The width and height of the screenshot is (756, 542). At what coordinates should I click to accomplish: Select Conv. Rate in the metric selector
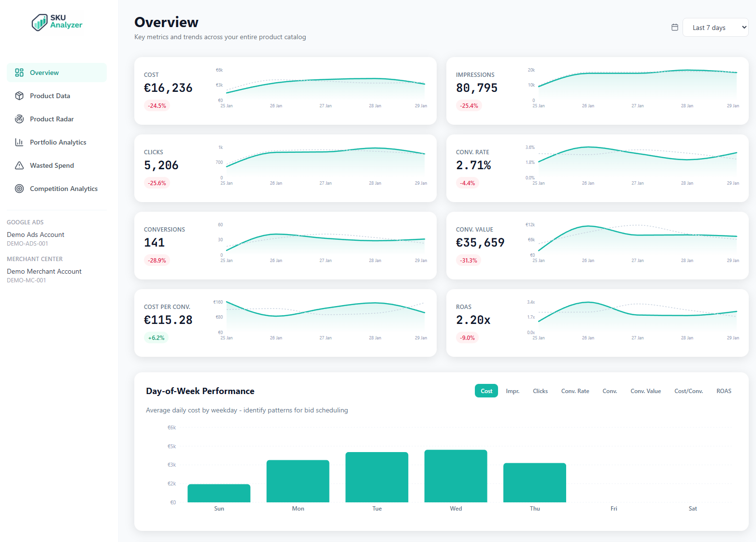pyautogui.click(x=575, y=391)
